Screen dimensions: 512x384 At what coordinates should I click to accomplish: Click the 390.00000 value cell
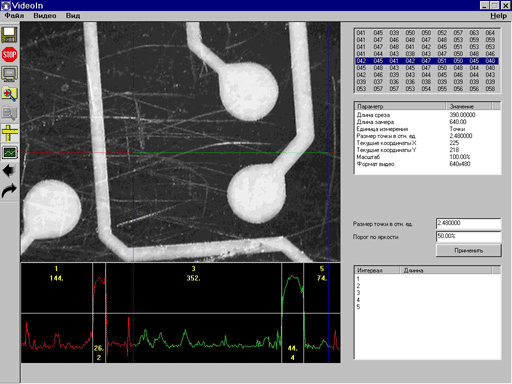pos(462,115)
